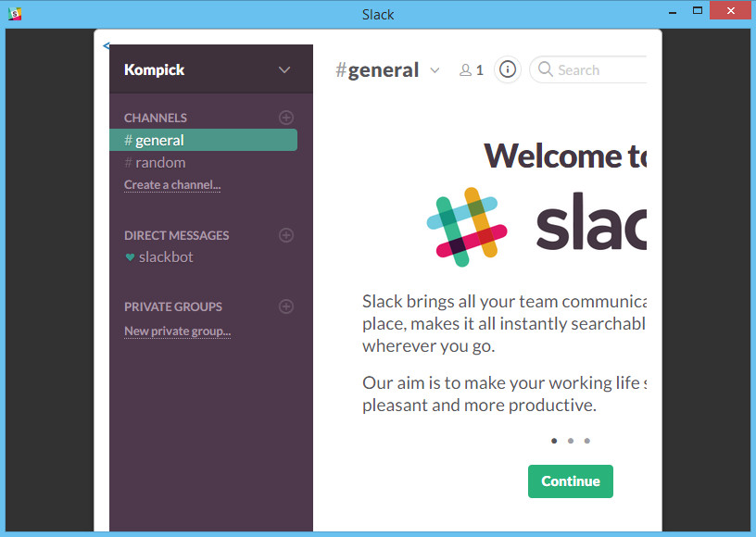
Task: Show the member count list
Action: coord(471,70)
